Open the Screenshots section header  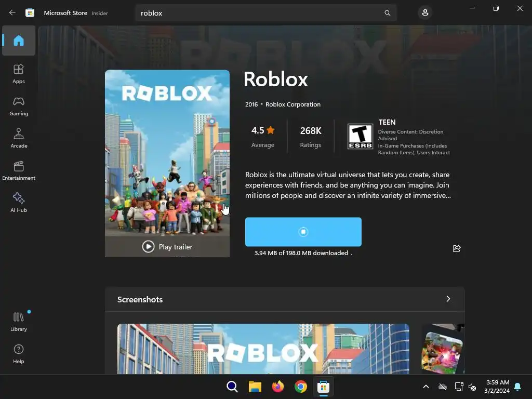click(285, 299)
